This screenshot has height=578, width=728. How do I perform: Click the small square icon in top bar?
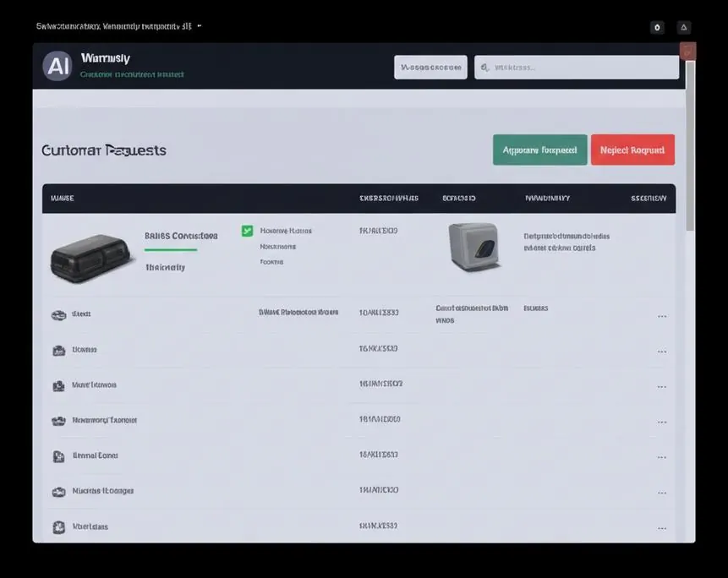click(x=657, y=27)
